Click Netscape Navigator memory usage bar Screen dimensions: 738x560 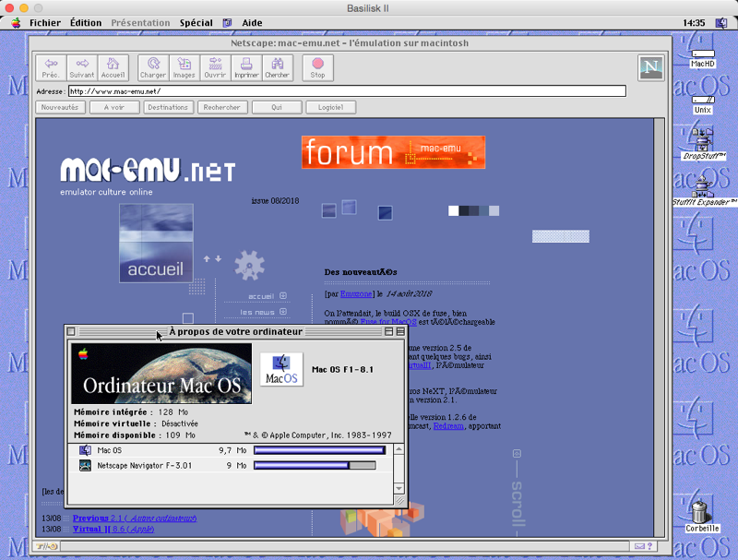pyautogui.click(x=315, y=465)
